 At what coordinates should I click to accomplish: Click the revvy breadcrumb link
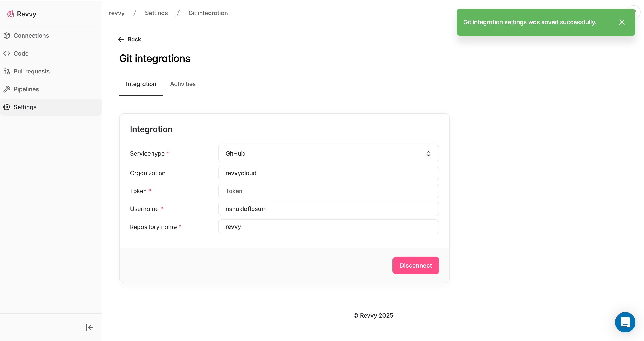pos(117,13)
